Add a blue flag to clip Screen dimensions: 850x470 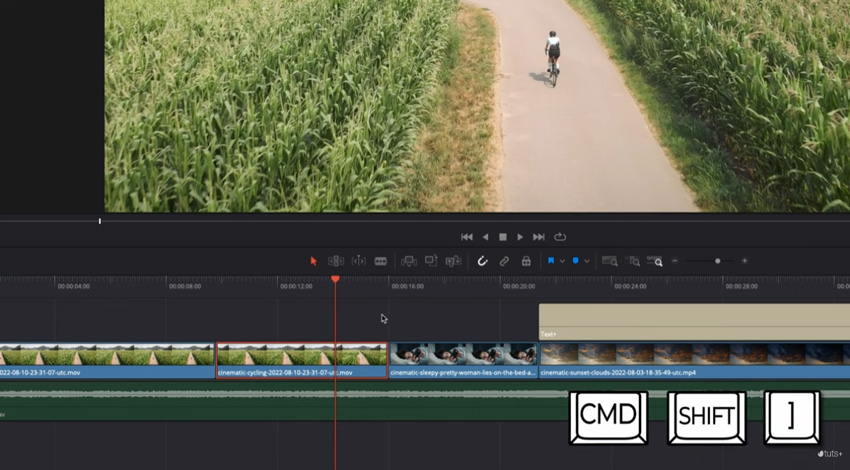point(551,261)
